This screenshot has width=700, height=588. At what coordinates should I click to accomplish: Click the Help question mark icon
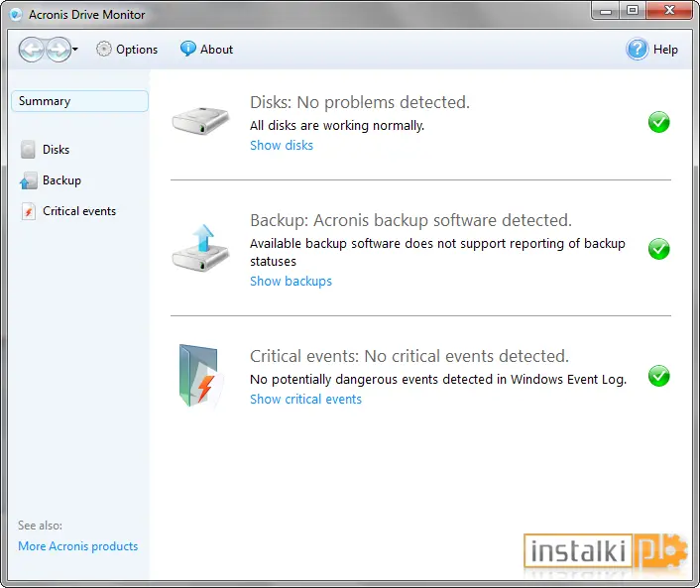[x=638, y=50]
